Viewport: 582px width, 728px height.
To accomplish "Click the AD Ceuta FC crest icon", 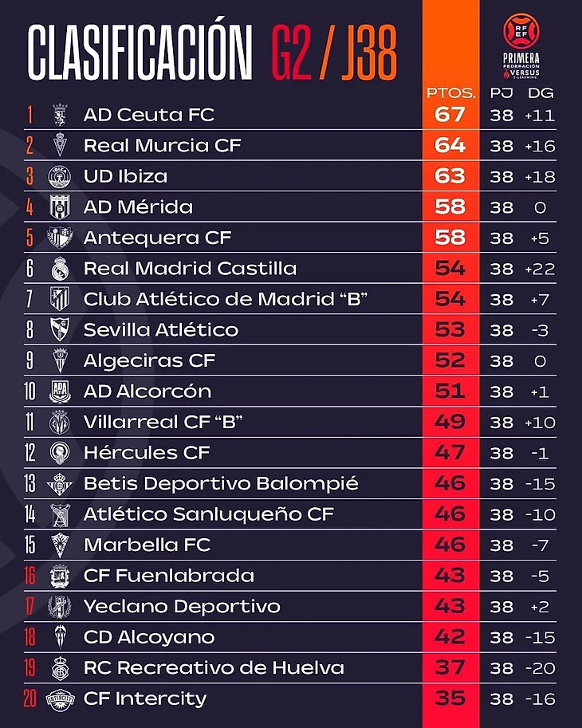I will click(60, 115).
